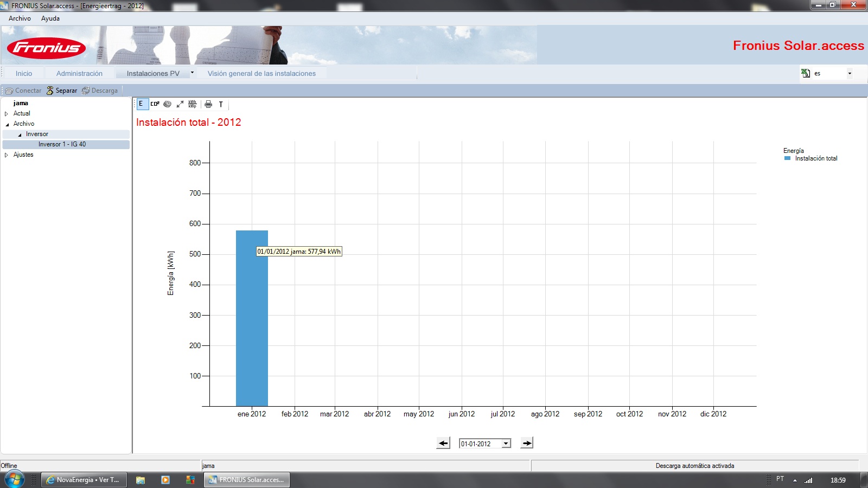
Task: Switch to the Administración tab
Action: 79,73
